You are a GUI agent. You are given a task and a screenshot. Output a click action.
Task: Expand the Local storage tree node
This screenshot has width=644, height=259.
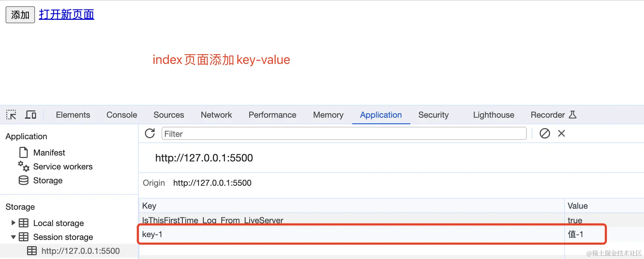click(14, 223)
